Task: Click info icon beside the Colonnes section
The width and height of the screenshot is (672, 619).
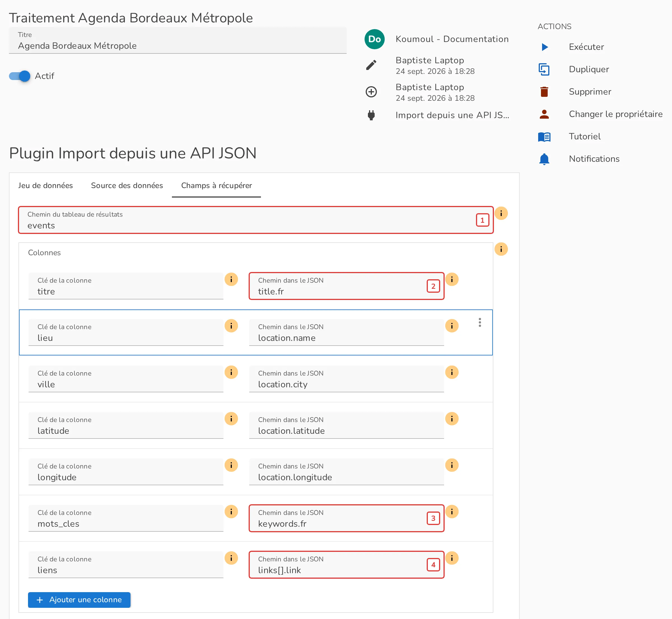Action: (x=501, y=249)
